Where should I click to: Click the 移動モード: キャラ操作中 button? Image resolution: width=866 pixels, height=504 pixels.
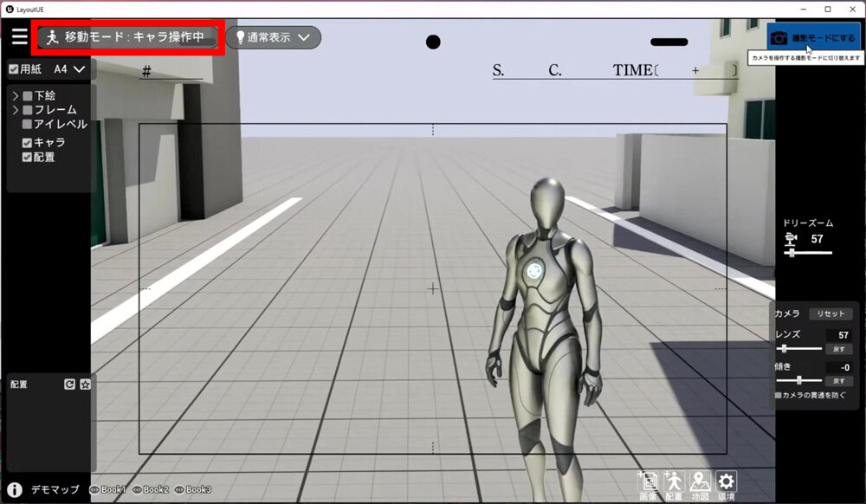[x=128, y=38]
